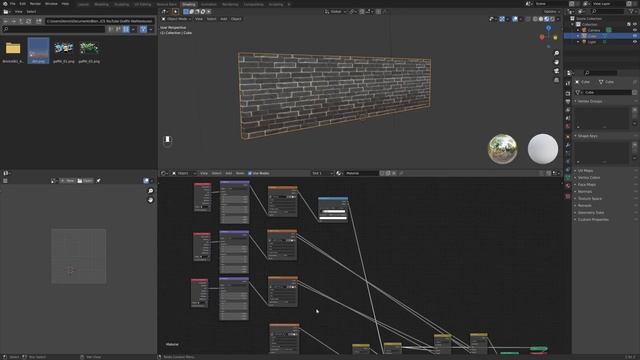This screenshot has height=360, width=640.
Task: Click the zoom viewport magnifier icon
Action: 556,53
